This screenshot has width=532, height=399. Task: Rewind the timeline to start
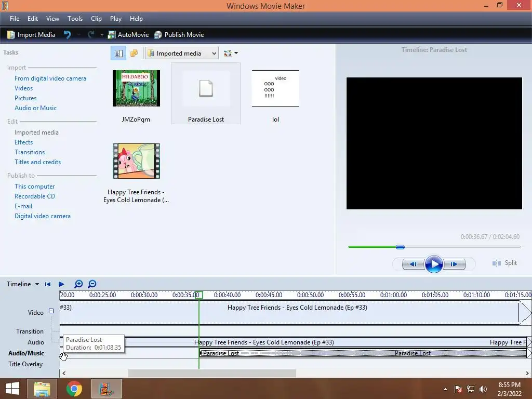(48, 284)
